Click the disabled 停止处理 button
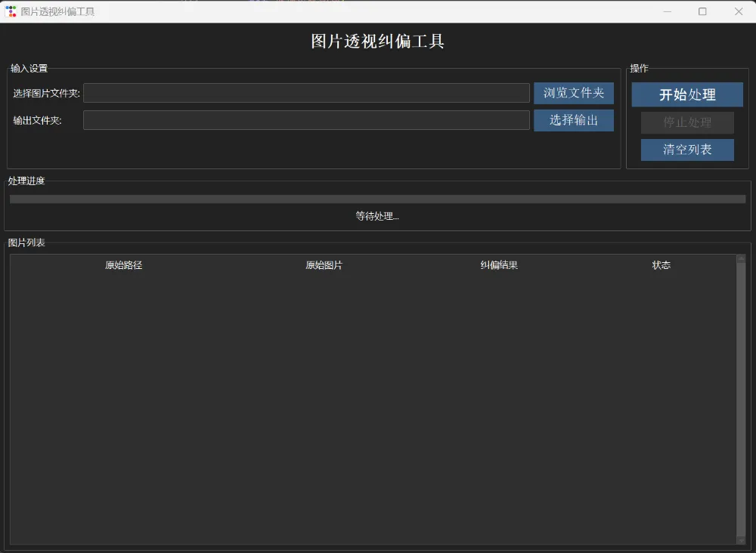Viewport: 756px width, 553px height. click(687, 122)
